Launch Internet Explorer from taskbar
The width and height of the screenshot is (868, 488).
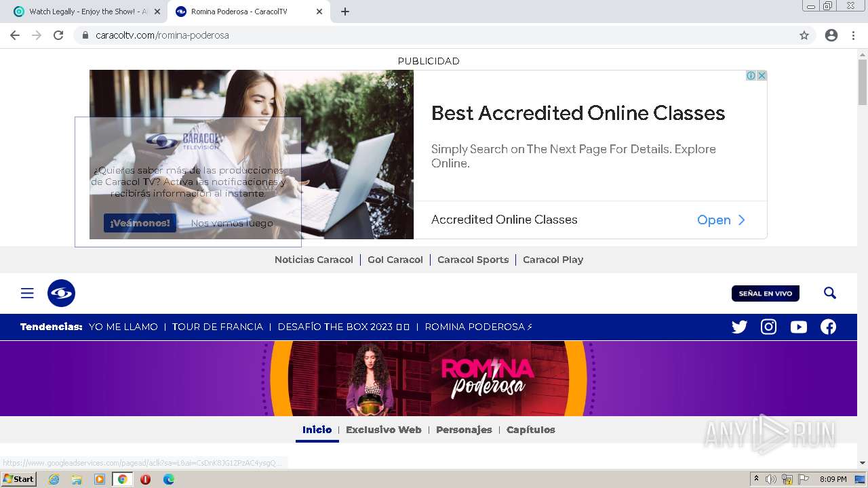click(54, 479)
